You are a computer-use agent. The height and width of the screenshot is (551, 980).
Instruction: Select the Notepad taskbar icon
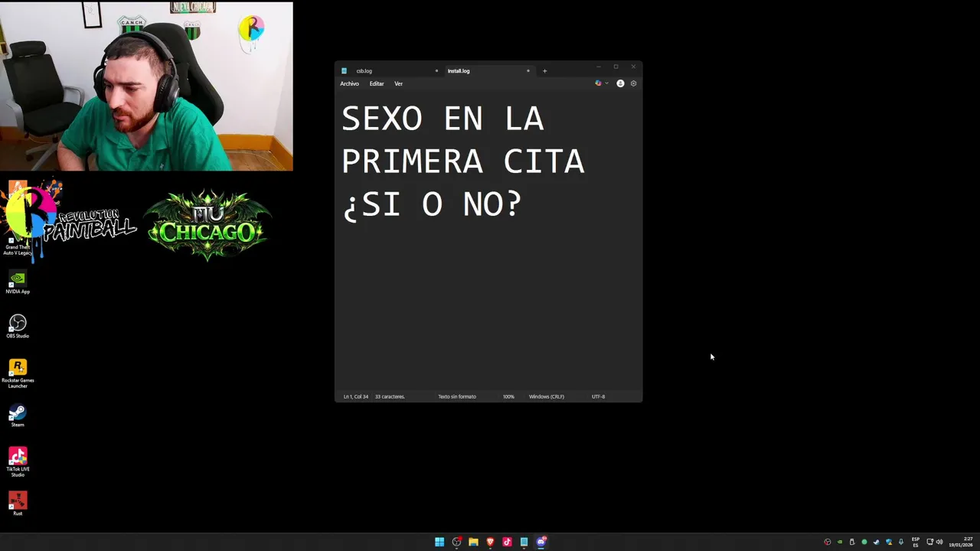coord(524,542)
